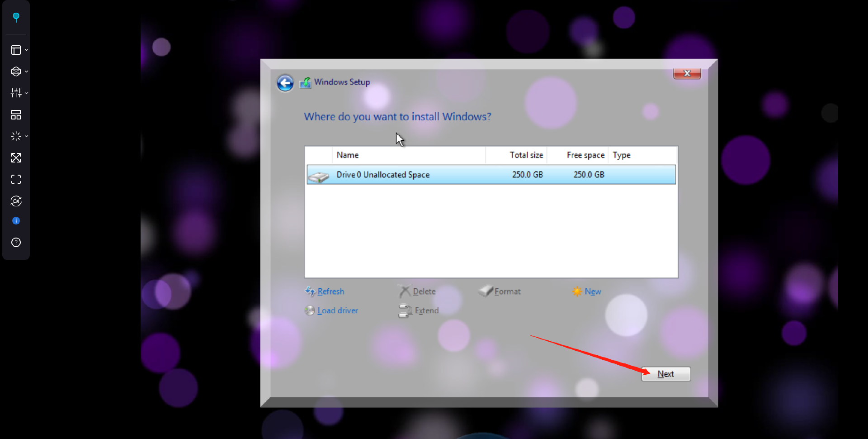Image resolution: width=868 pixels, height=439 pixels.
Task: Click the Name column header
Action: (409, 155)
